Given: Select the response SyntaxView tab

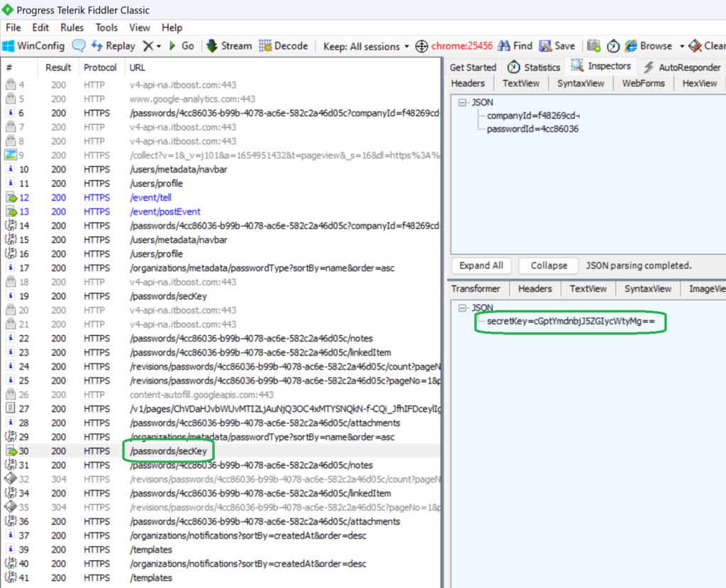Looking at the screenshot, I should (648, 288).
